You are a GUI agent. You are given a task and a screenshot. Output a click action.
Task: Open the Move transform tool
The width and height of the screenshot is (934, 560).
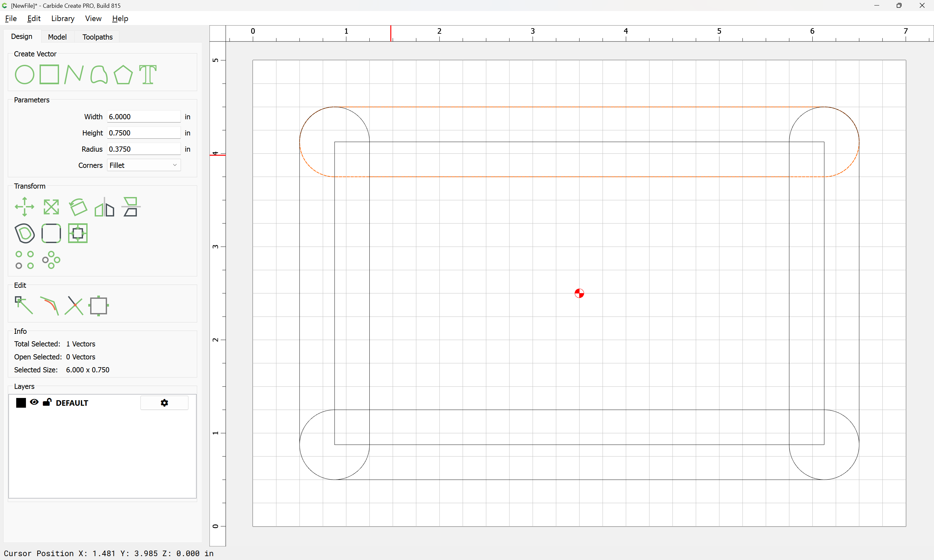point(25,207)
